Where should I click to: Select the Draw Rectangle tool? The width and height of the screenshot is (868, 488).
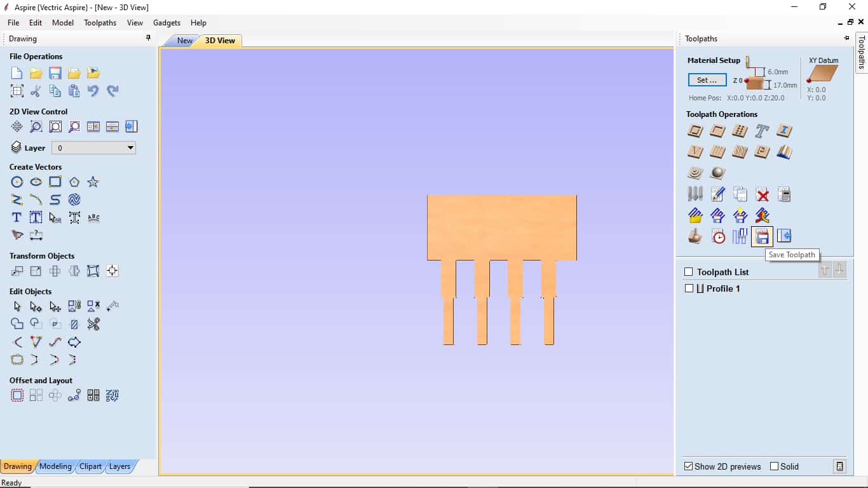(x=55, y=182)
